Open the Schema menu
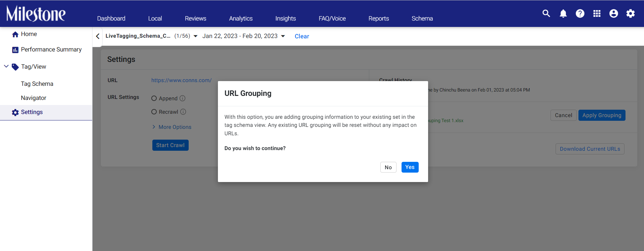 422,19
